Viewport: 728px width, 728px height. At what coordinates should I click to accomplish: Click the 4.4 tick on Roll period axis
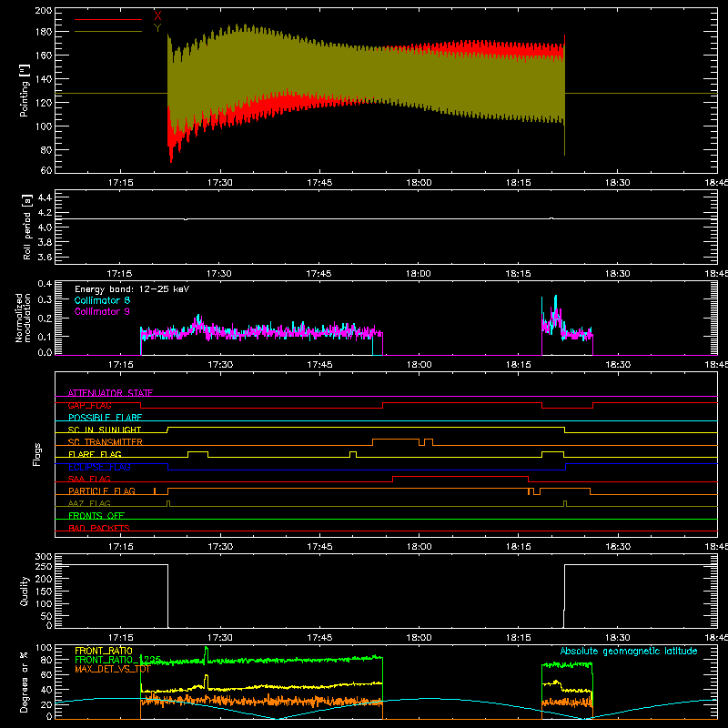pyautogui.click(x=45, y=197)
